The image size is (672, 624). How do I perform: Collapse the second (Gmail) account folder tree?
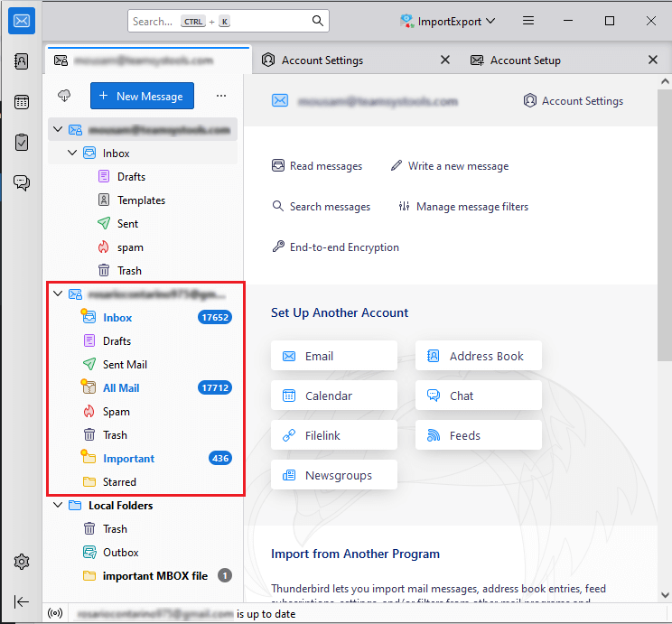(x=58, y=293)
